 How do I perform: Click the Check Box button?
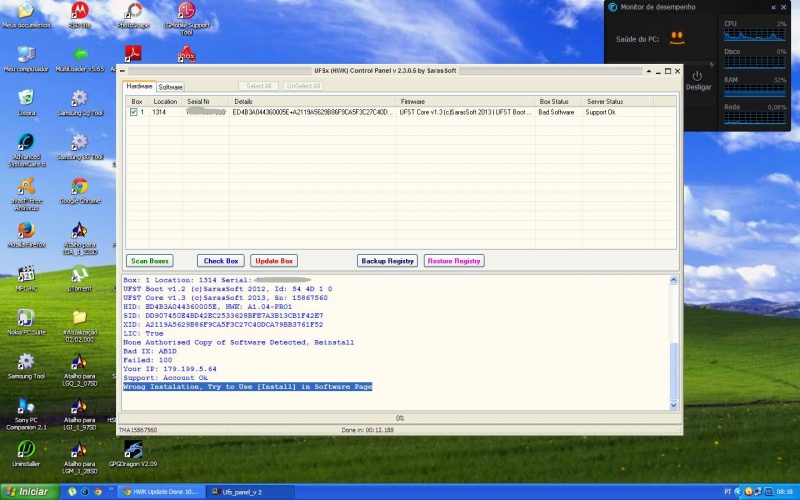coord(221,261)
